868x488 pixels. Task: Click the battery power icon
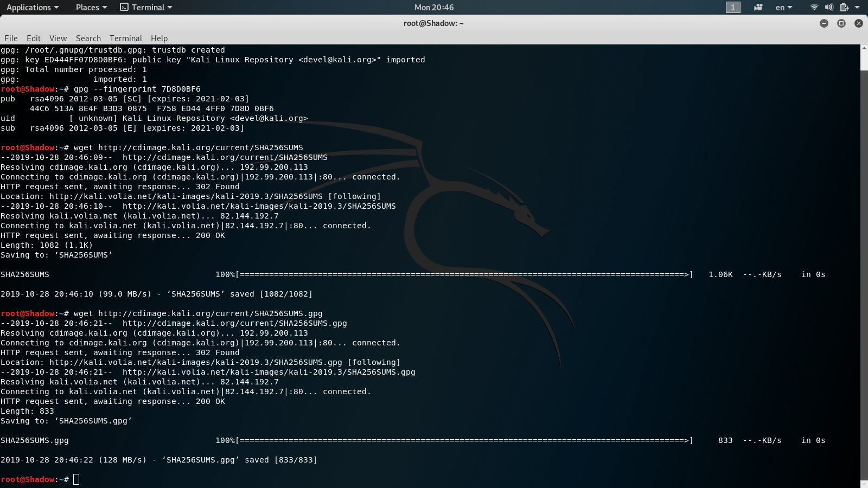point(844,7)
